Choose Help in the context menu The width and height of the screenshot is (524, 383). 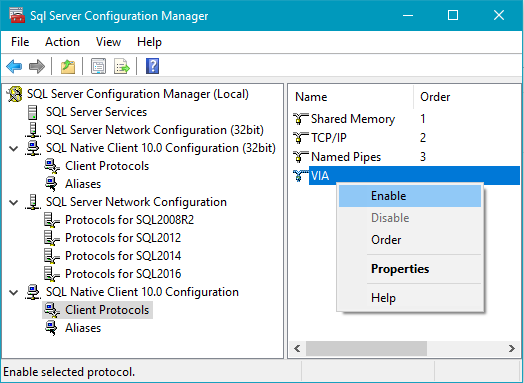click(x=410, y=298)
